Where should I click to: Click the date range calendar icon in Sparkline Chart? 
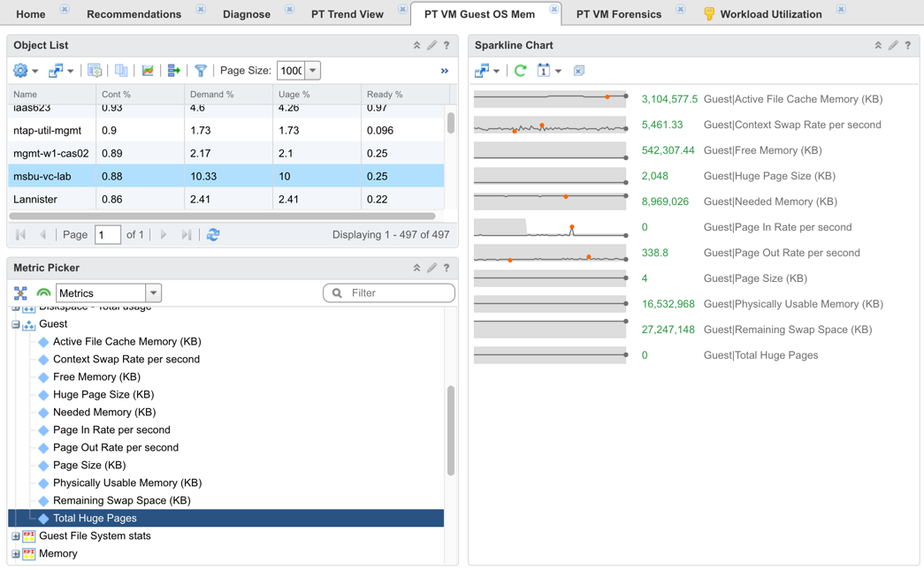pos(542,70)
